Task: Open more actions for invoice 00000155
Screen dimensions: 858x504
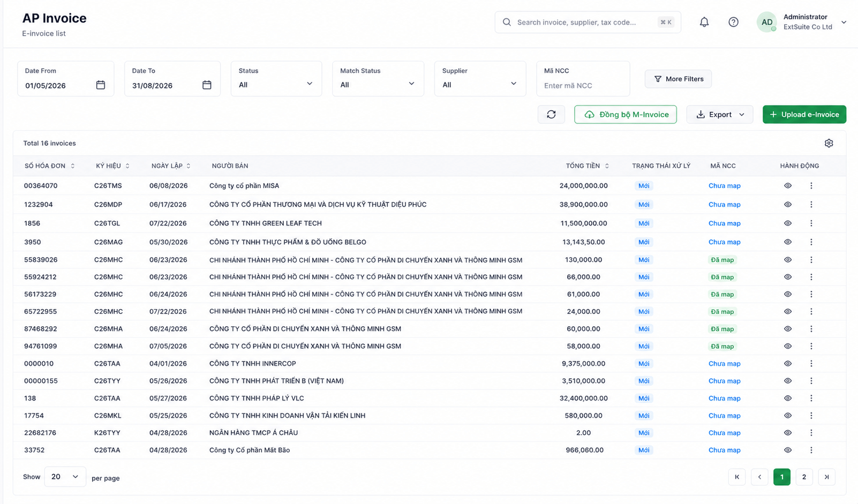Action: pyautogui.click(x=811, y=381)
